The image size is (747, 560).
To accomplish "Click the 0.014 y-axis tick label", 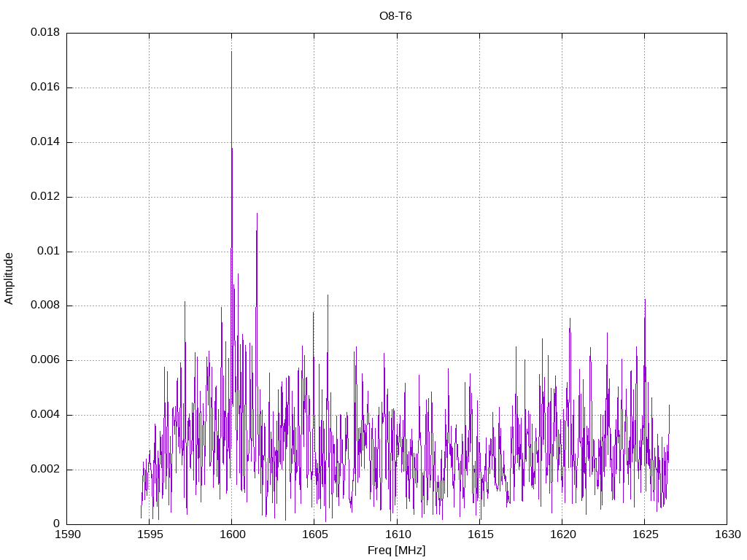I will (45, 142).
